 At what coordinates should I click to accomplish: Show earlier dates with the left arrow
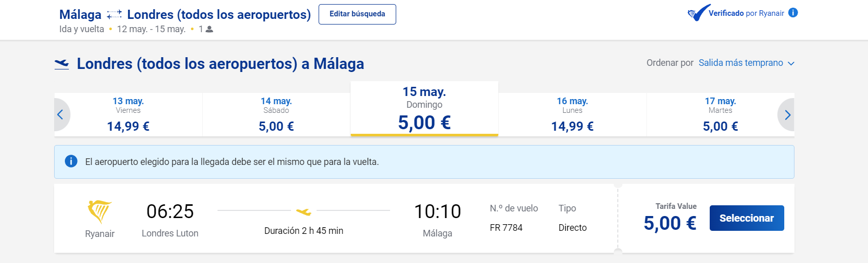coord(60,114)
